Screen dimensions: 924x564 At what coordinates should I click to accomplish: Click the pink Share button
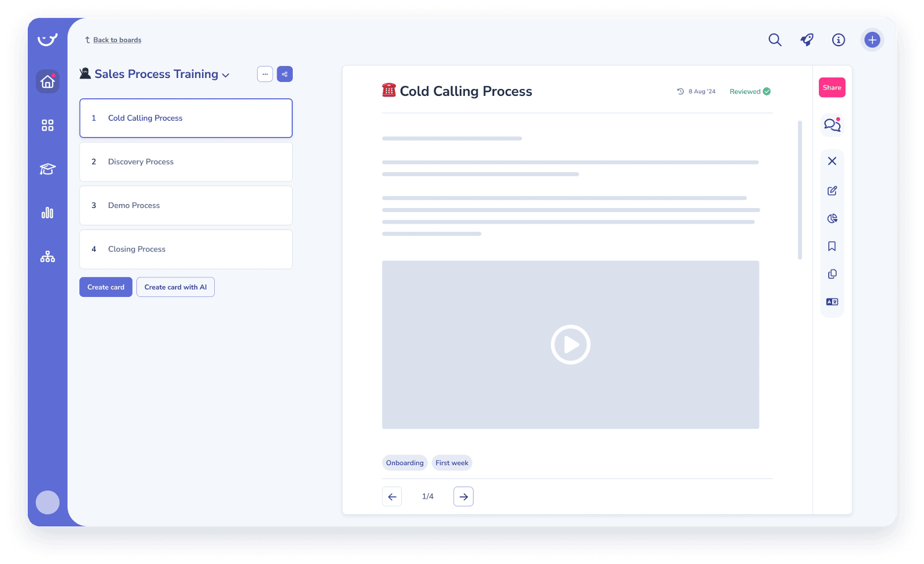click(x=832, y=87)
